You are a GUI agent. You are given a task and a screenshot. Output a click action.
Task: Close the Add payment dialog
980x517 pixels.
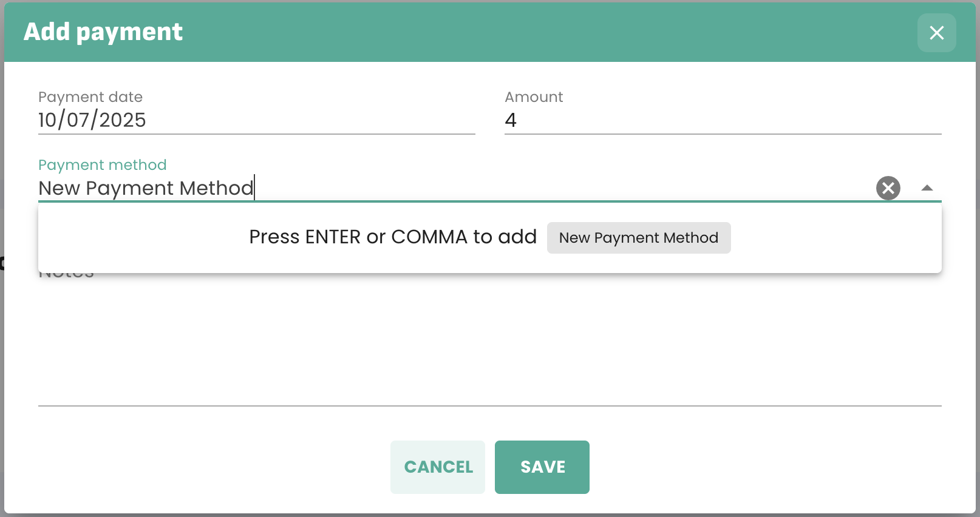pos(936,33)
